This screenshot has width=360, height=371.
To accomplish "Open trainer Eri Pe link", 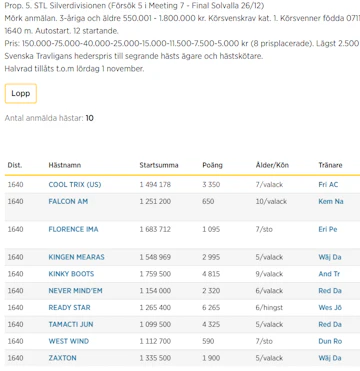I will click(x=328, y=229).
